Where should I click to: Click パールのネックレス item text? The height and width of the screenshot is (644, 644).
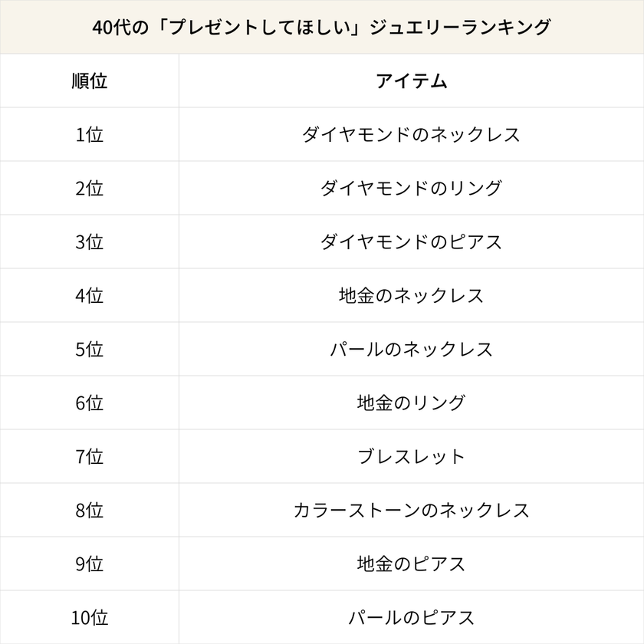click(411, 349)
